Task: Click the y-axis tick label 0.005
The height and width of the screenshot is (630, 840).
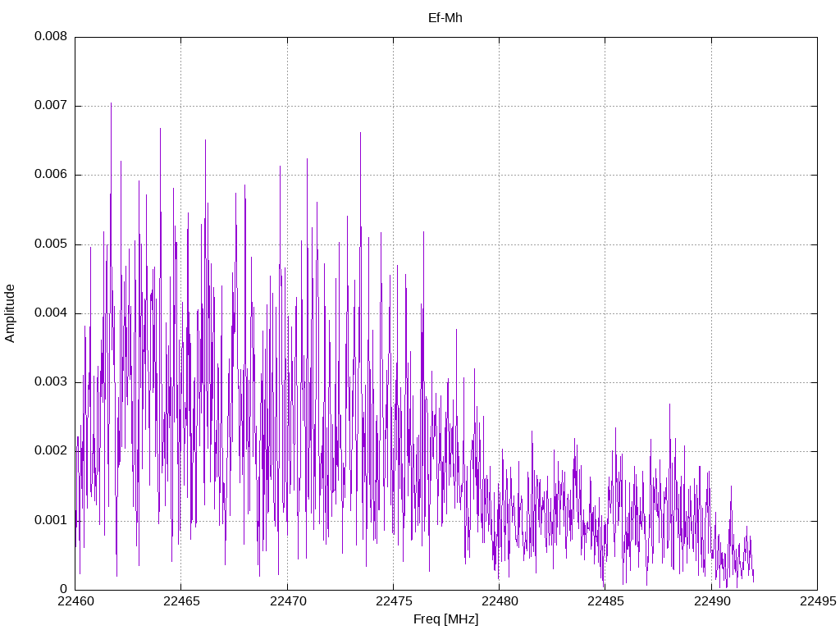Action: pos(51,244)
